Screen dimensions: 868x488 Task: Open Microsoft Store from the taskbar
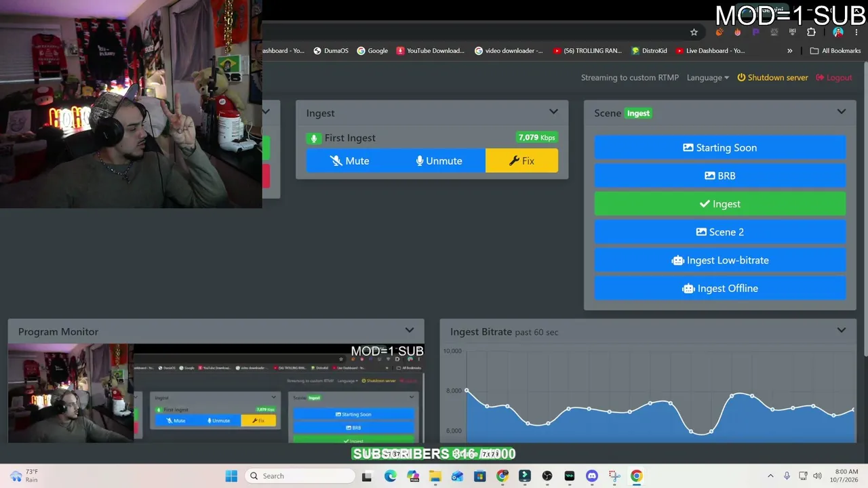click(x=480, y=476)
